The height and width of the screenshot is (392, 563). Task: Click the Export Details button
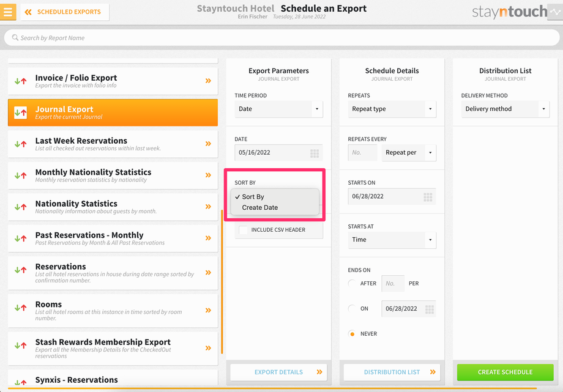click(278, 372)
